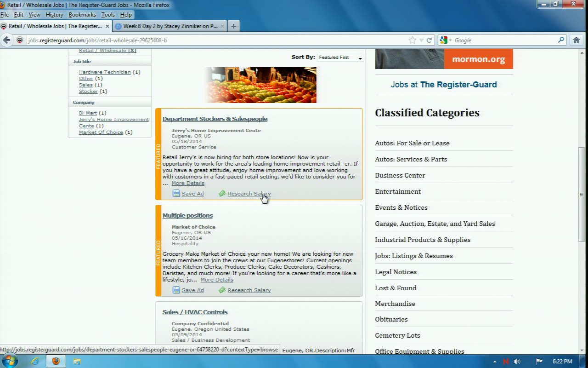Open the Bookmarks menu
The image size is (588, 368).
point(82,15)
